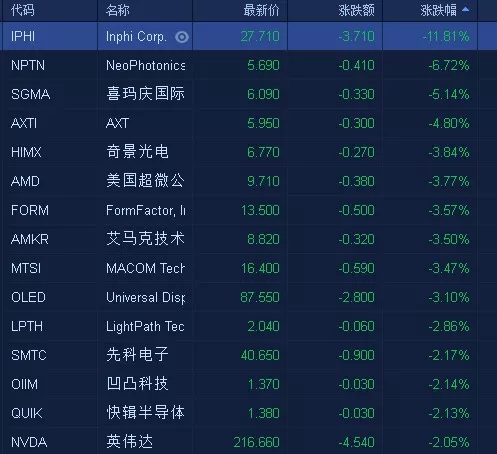
Task: Toggle sort arrow on 涨跌幅 column
Action: pyautogui.click(x=466, y=10)
